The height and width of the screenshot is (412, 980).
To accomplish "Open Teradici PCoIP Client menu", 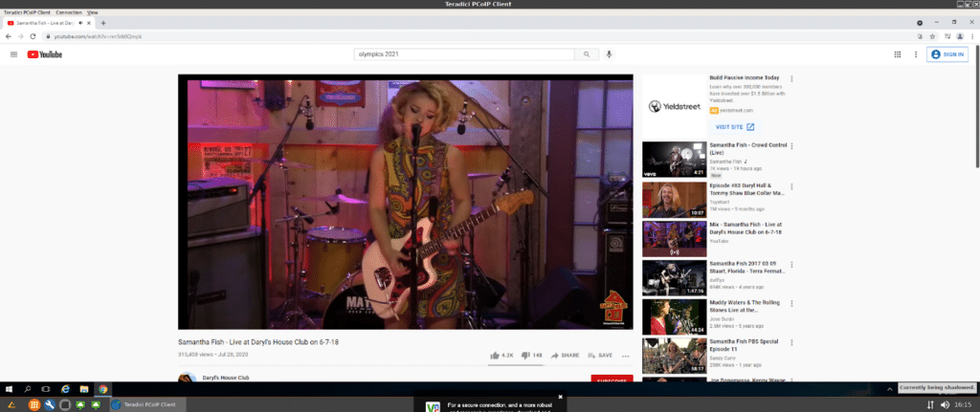I will (x=27, y=12).
